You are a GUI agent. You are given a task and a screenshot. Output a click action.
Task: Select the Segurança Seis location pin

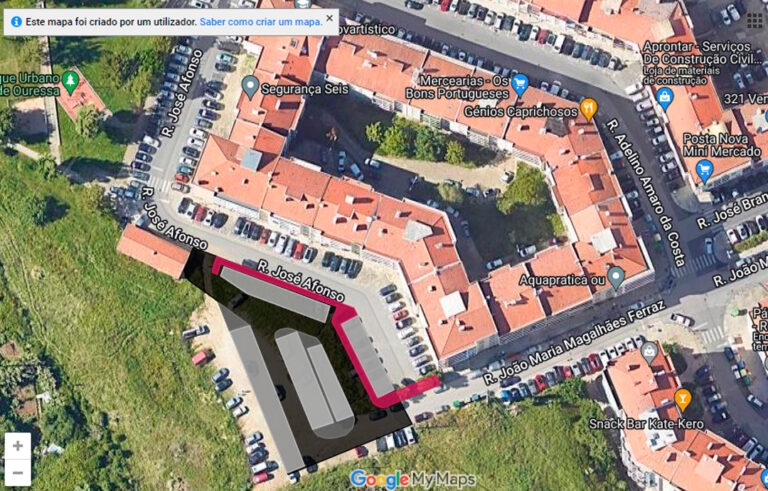click(x=250, y=87)
